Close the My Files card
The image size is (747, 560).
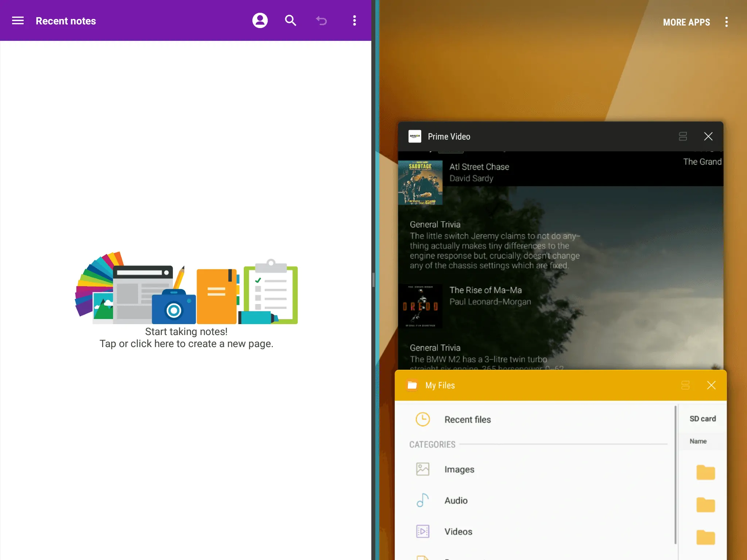click(711, 385)
